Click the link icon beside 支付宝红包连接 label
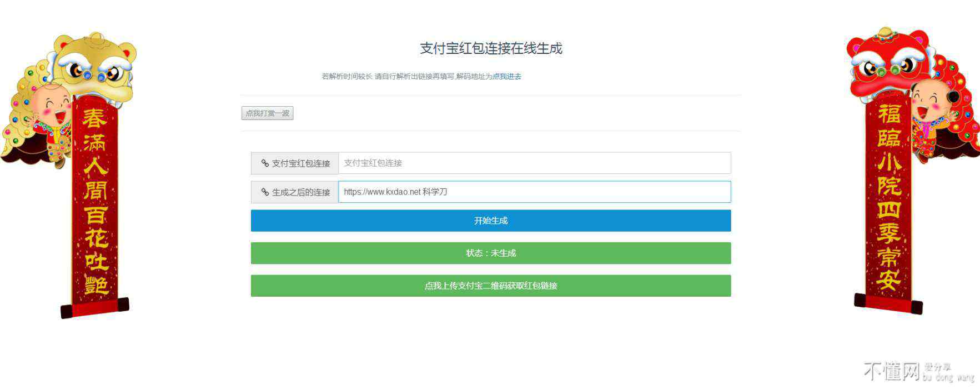 coord(265,163)
